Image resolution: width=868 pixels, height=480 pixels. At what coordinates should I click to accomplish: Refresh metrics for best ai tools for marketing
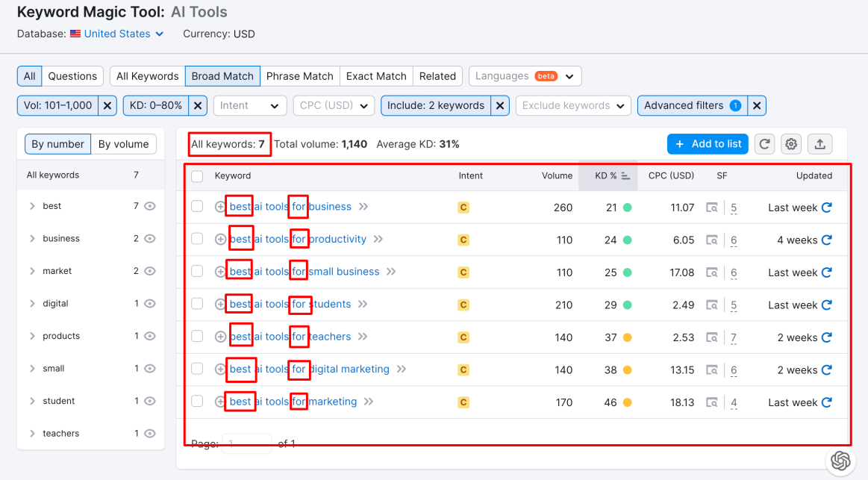826,402
